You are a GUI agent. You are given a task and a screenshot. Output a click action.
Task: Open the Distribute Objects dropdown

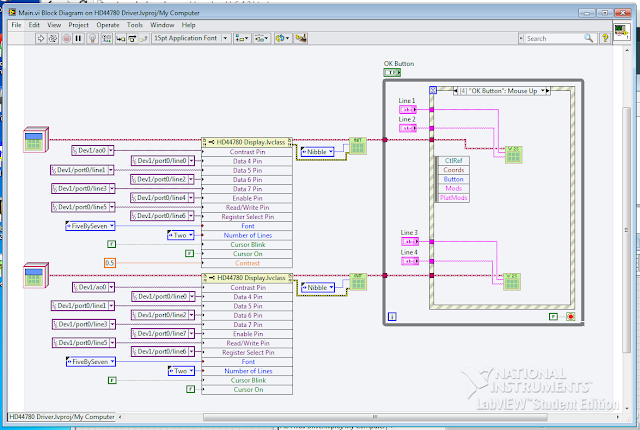coord(261,38)
